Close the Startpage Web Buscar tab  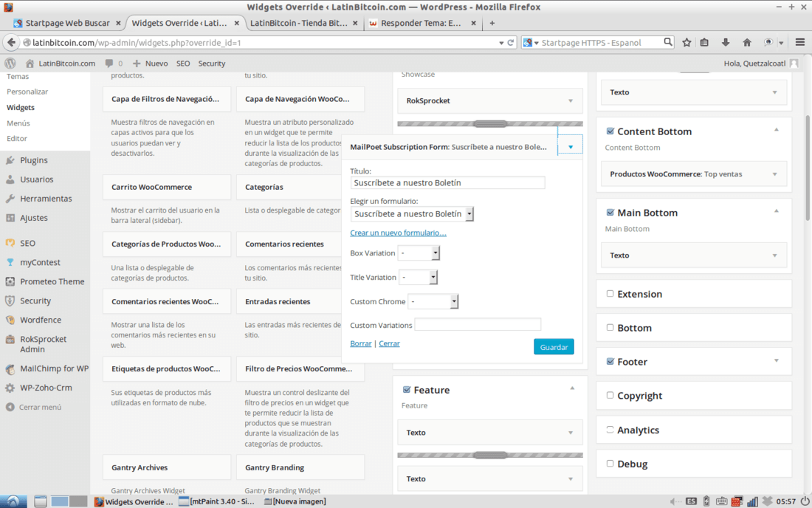tap(118, 23)
